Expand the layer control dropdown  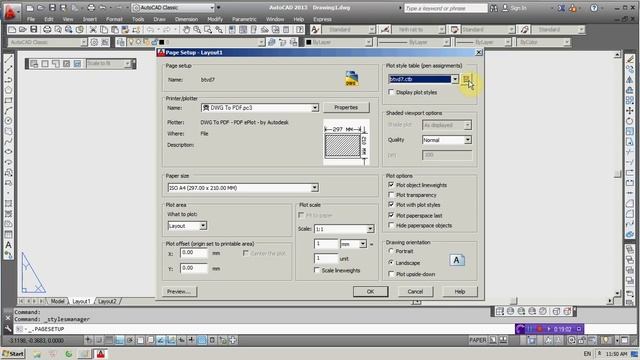[261, 42]
